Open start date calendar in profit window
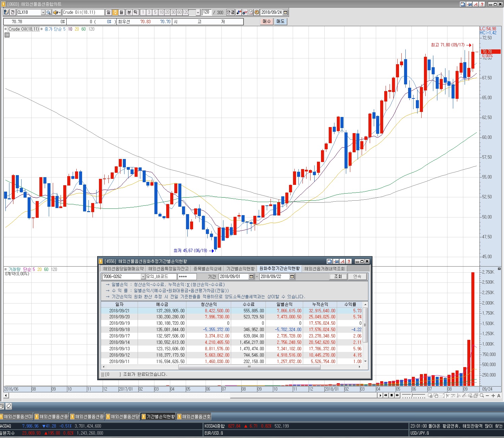The image size is (504, 438). pos(251,277)
